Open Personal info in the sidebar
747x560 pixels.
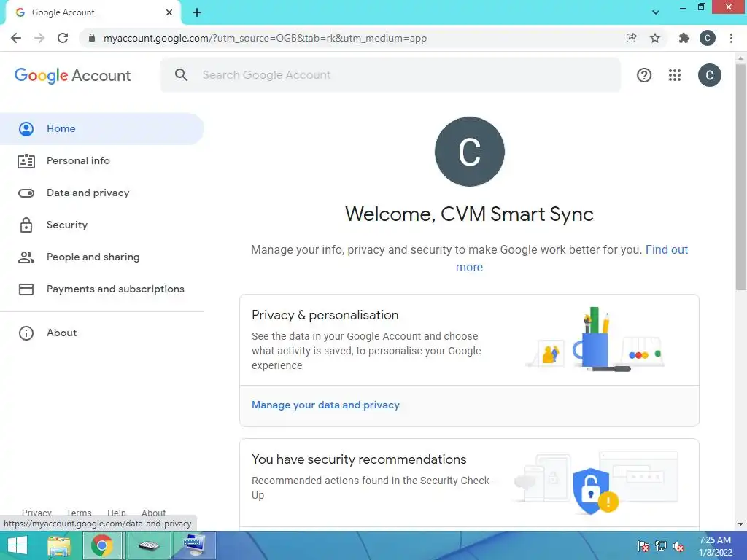(102, 161)
